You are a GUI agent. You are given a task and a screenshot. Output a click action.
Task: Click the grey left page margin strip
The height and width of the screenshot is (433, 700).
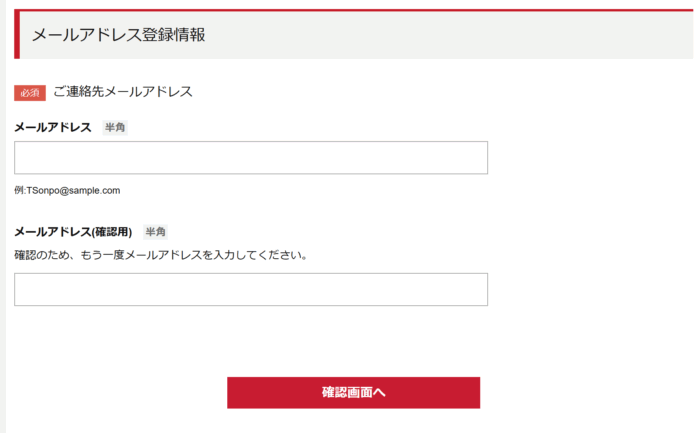(x=3, y=250)
